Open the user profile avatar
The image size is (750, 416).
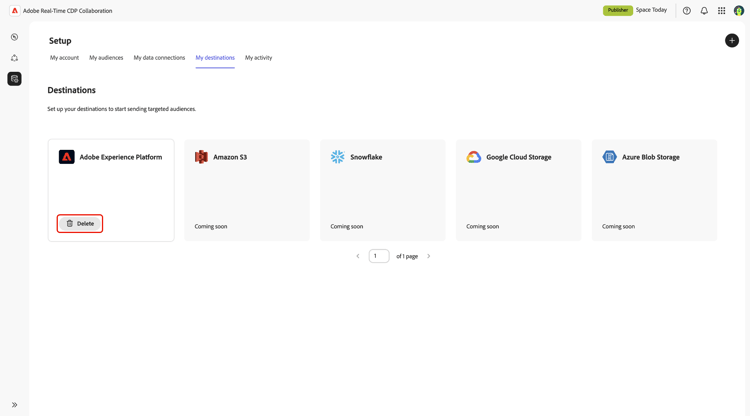(739, 11)
